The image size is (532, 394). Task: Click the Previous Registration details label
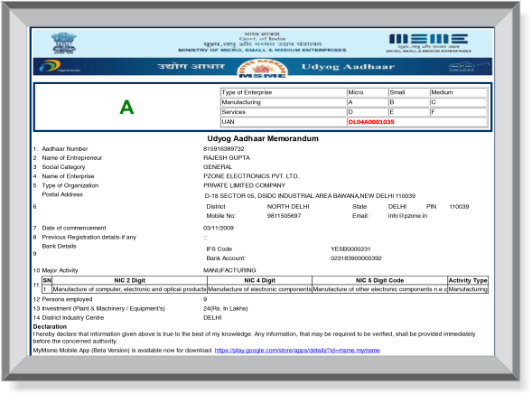89,237
